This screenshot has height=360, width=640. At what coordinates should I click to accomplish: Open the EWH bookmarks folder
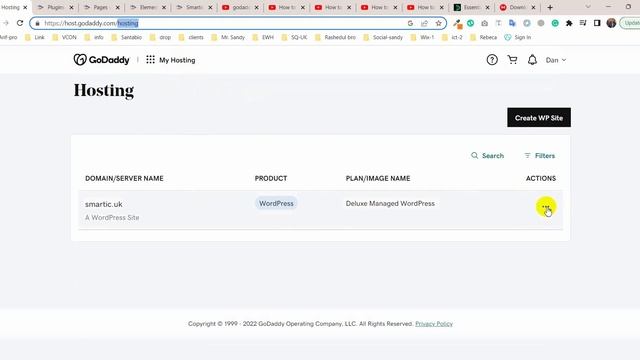(x=264, y=37)
